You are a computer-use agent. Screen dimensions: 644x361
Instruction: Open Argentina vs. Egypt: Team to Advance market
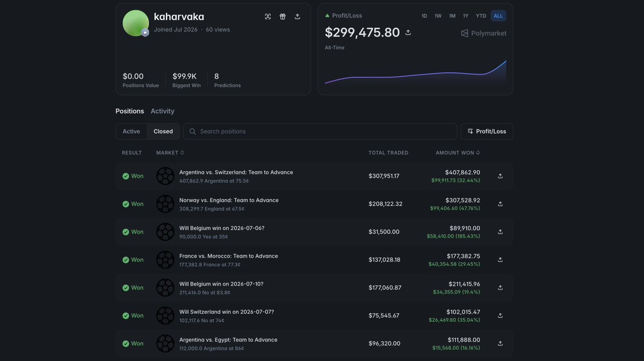pyautogui.click(x=228, y=340)
